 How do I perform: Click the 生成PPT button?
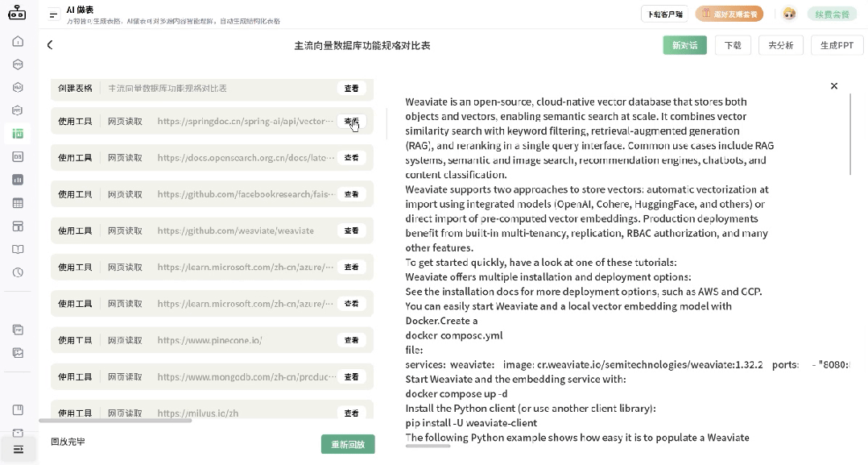837,45
